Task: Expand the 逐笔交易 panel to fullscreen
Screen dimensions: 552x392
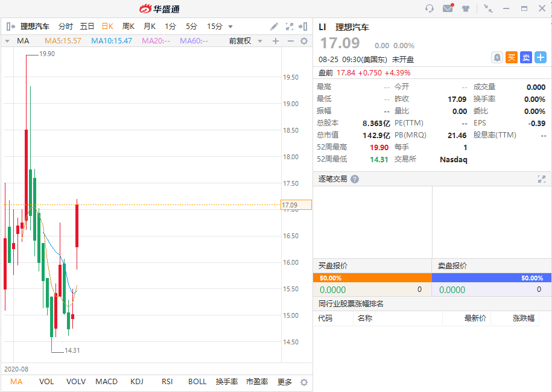Action: pyautogui.click(x=541, y=179)
